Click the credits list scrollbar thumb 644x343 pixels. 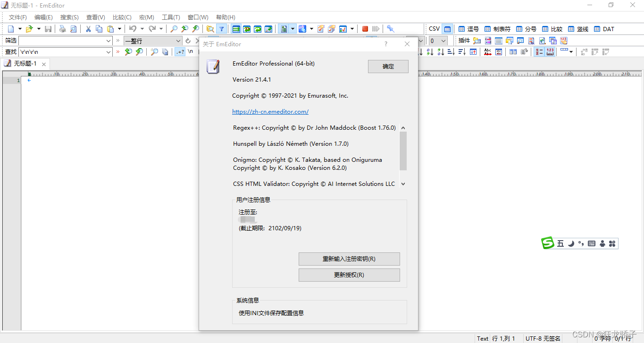pyautogui.click(x=403, y=151)
